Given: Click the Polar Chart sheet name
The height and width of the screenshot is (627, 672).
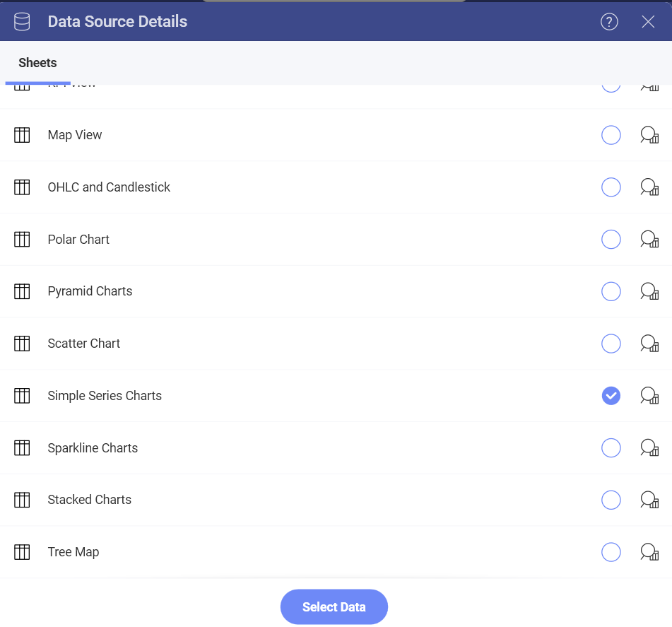Looking at the screenshot, I should point(78,240).
